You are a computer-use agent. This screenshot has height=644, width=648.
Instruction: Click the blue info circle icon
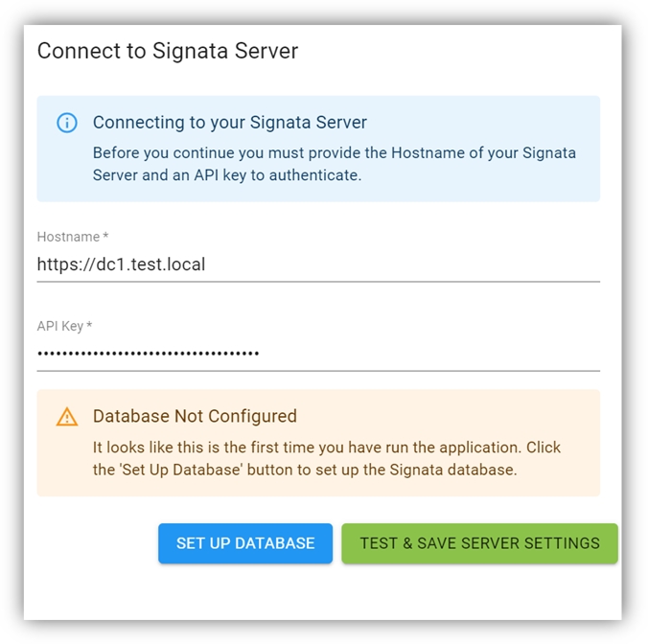[x=67, y=123]
